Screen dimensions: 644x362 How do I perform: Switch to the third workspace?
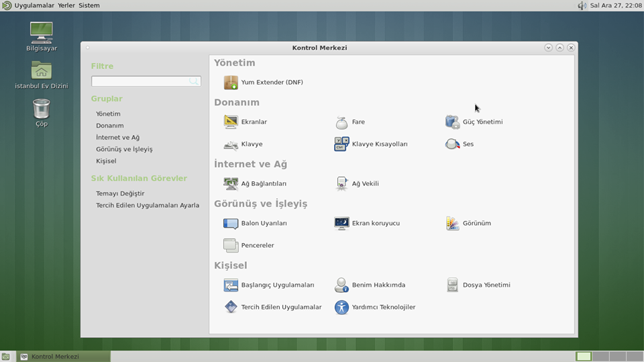(x=617, y=357)
